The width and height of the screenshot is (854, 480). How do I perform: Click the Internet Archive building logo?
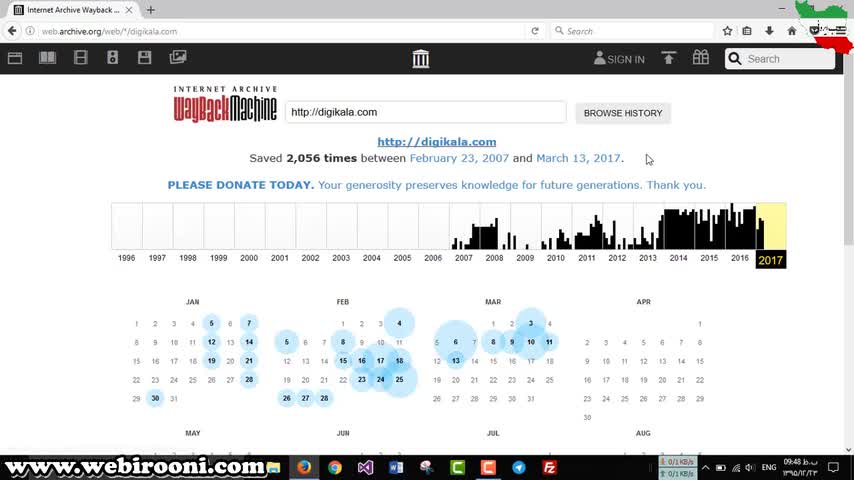tap(420, 58)
